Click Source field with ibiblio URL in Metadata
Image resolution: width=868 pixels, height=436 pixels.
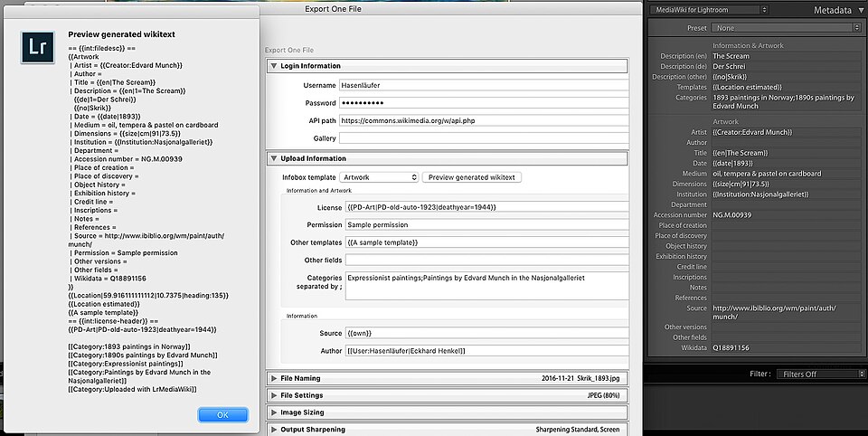click(x=787, y=312)
